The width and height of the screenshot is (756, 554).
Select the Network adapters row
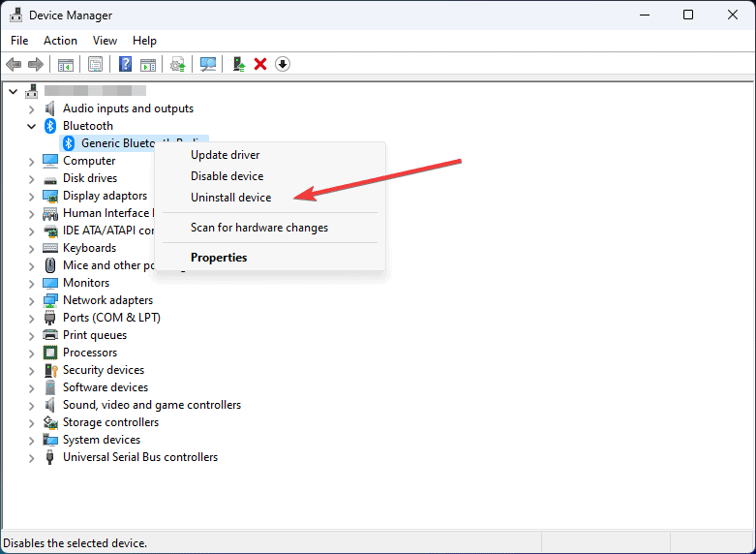(108, 300)
